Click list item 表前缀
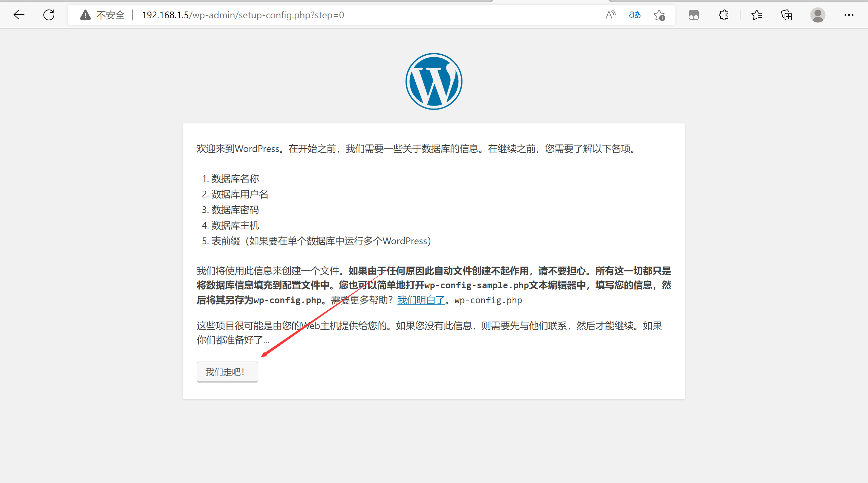868x483 pixels. point(321,241)
